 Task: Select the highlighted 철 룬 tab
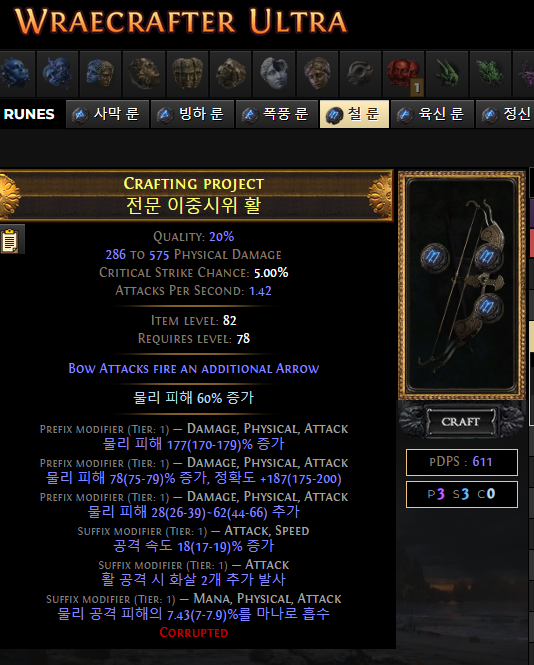(x=354, y=114)
